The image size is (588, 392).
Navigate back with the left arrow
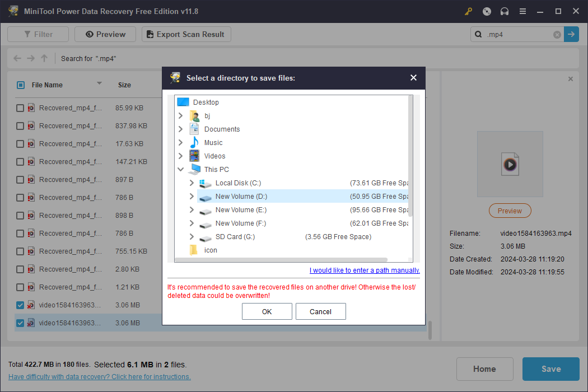click(x=17, y=58)
